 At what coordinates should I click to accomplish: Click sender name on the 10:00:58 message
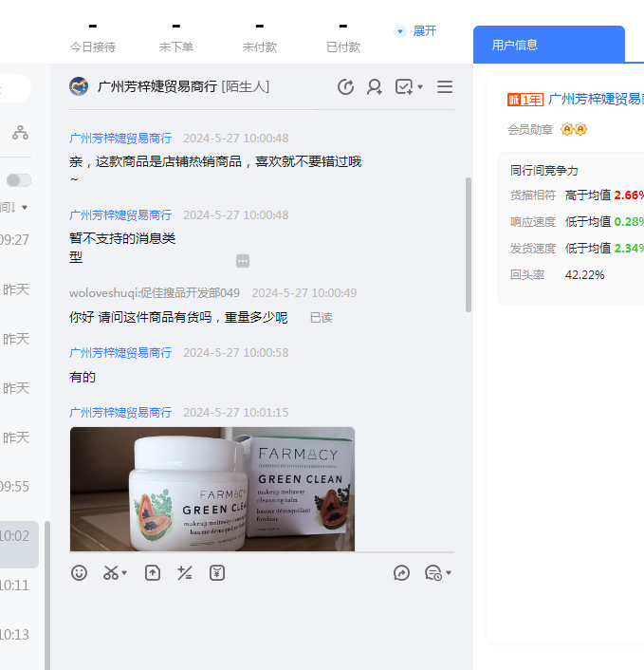point(120,352)
